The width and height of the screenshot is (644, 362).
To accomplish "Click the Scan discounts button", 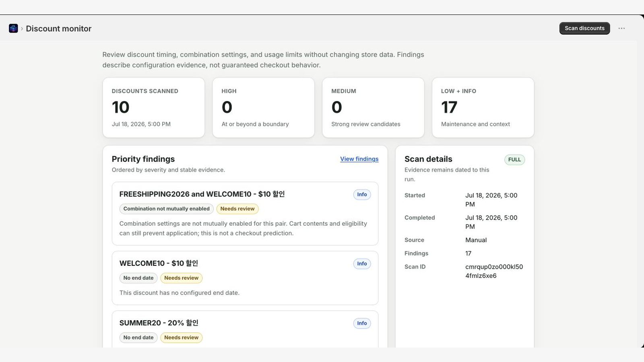I will (x=584, y=28).
